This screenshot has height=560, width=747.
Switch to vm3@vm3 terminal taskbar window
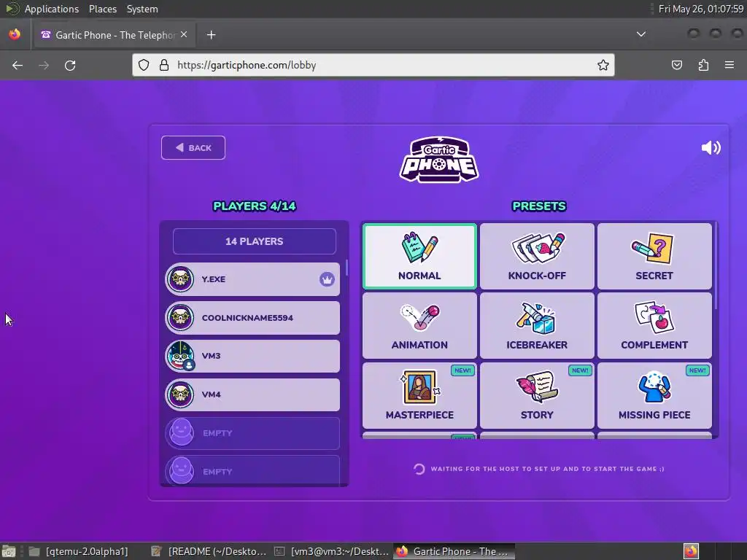332,551
